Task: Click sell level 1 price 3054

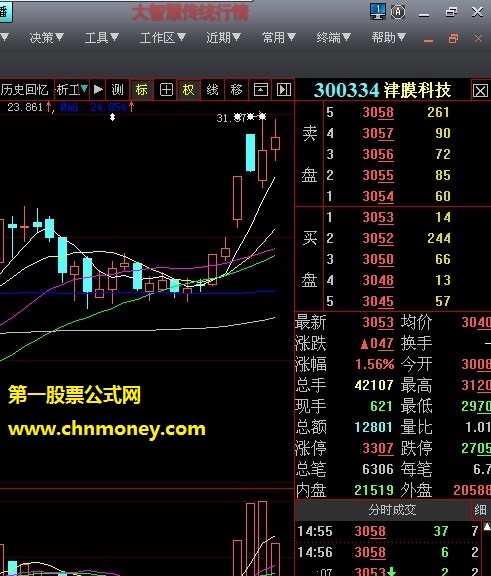Action: point(378,196)
